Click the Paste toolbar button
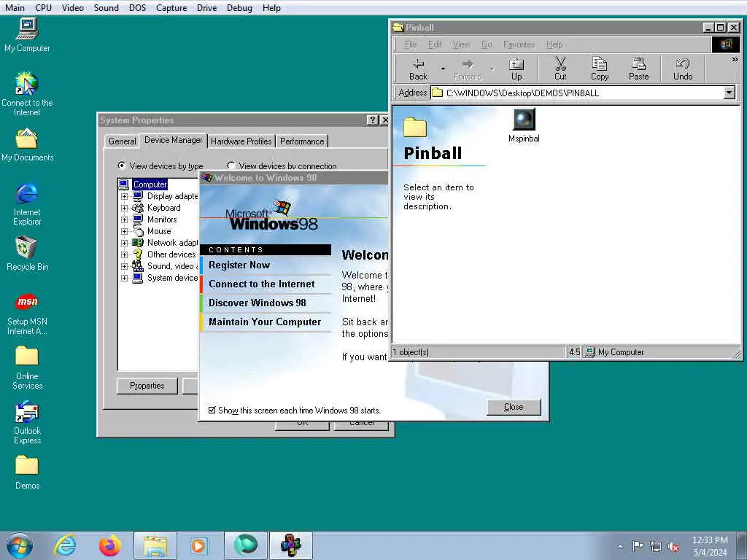The image size is (747, 560). click(638, 69)
